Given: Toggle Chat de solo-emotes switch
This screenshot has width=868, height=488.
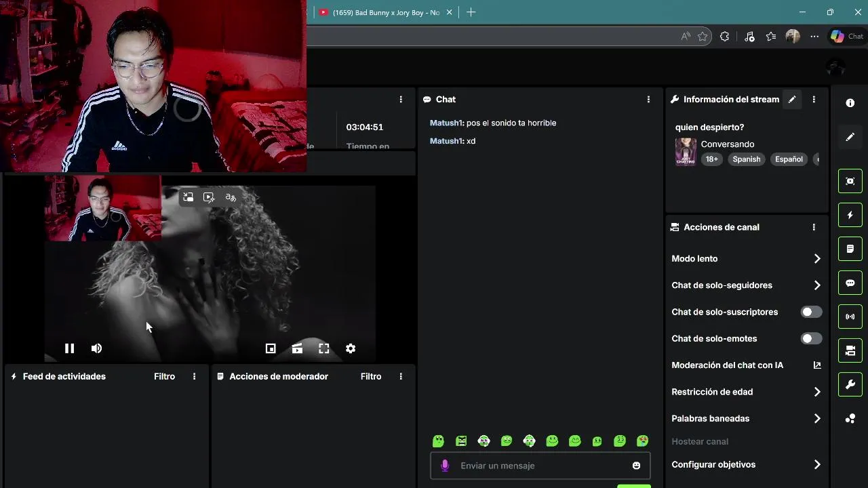Looking at the screenshot, I should coord(811,338).
